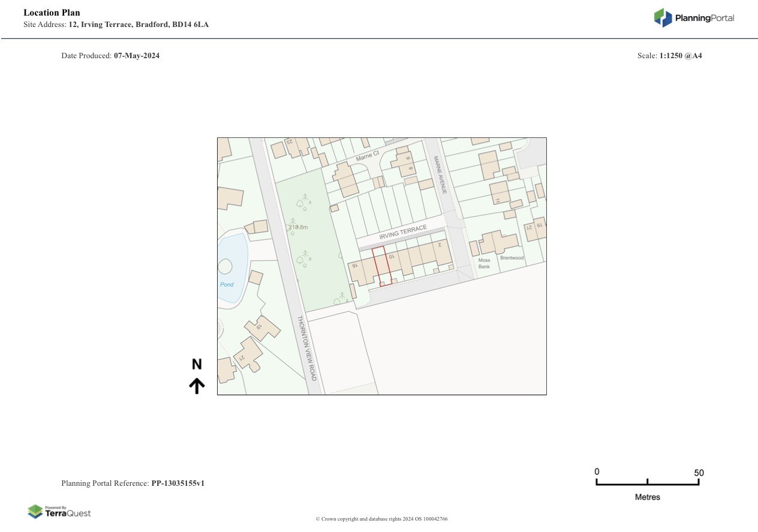Click the Marne Avenue road label

point(439,175)
